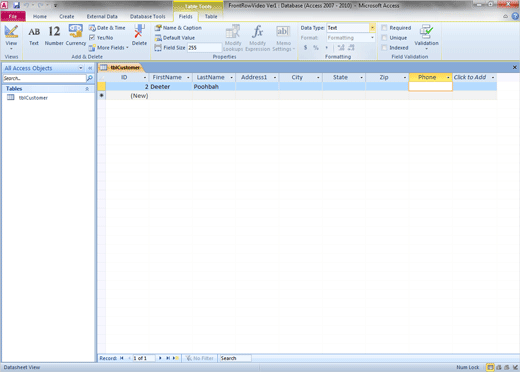520x372 pixels.
Task: Open the Validation button
Action: (x=426, y=37)
